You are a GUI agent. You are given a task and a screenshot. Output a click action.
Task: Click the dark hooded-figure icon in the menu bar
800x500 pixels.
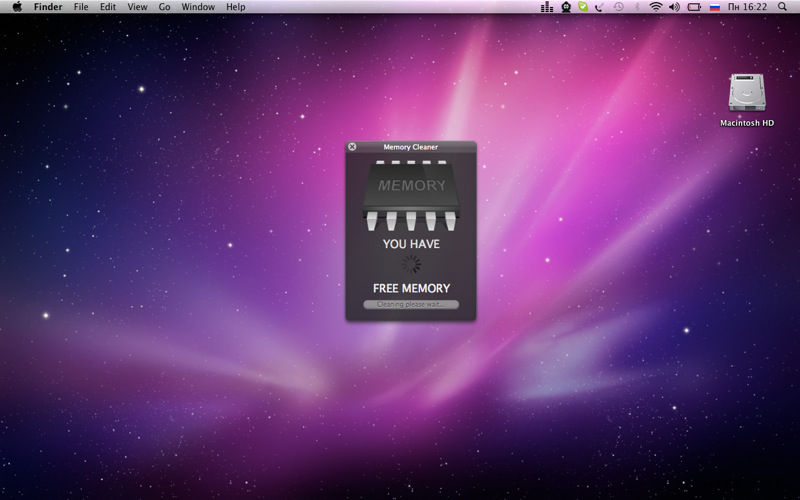click(x=566, y=7)
